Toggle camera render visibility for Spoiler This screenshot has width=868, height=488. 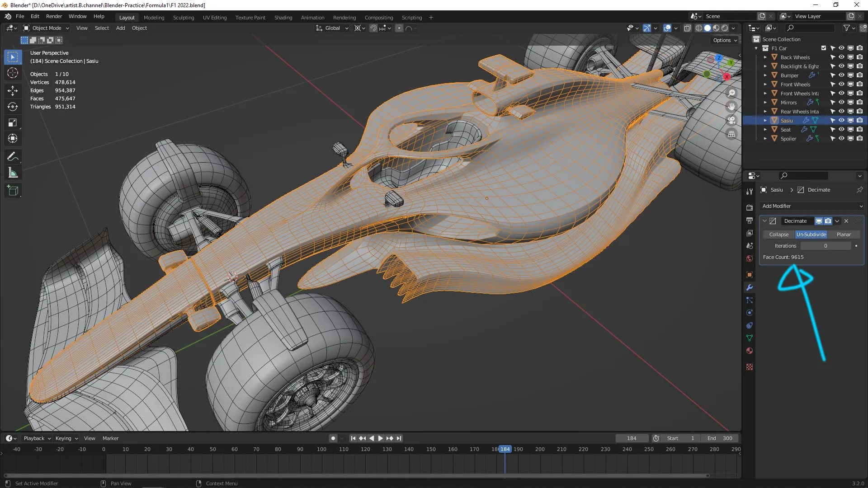[x=859, y=139]
